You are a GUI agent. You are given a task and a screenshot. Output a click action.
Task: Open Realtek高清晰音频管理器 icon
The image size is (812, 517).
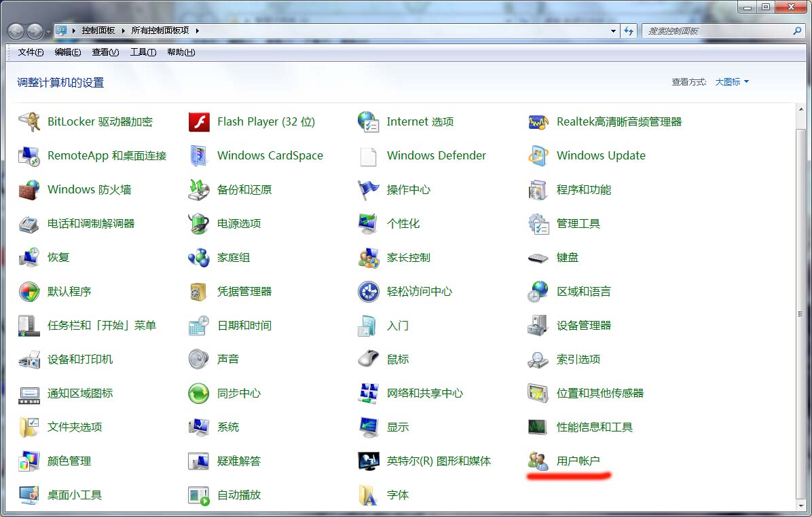(x=538, y=122)
